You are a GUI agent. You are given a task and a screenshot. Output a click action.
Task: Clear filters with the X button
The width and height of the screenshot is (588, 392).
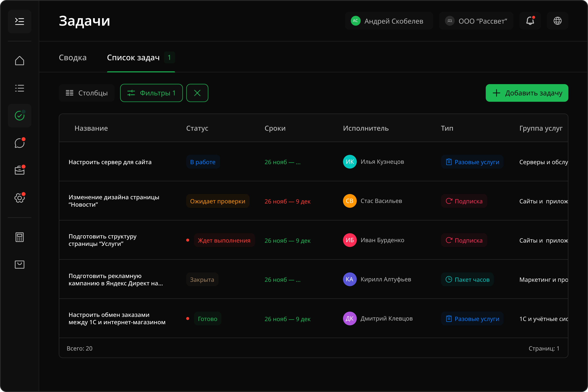pos(197,93)
